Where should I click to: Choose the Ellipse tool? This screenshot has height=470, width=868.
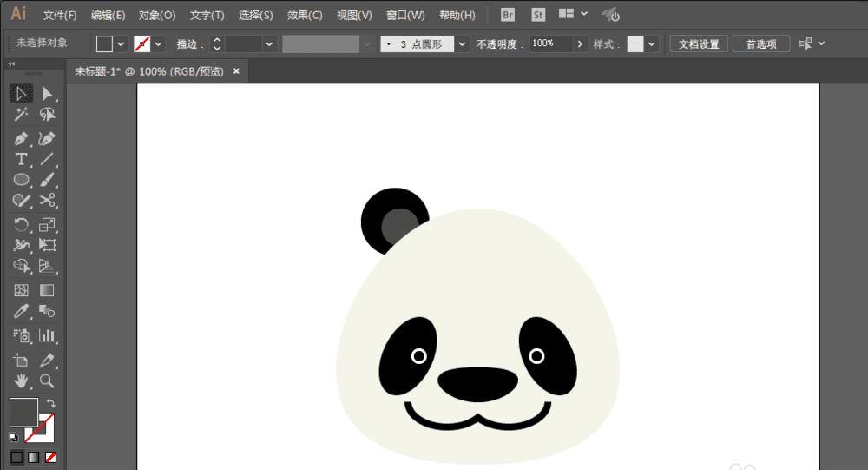click(21, 180)
